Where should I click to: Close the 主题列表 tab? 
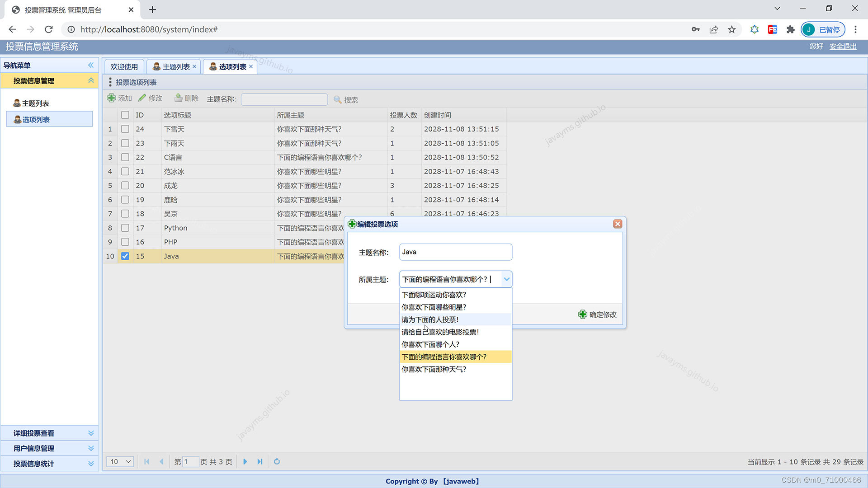(194, 66)
